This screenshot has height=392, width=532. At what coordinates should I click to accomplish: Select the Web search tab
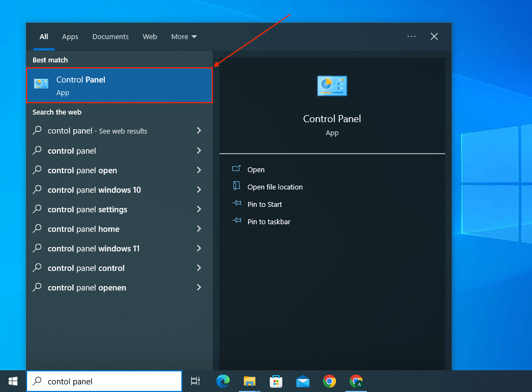pyautogui.click(x=150, y=37)
